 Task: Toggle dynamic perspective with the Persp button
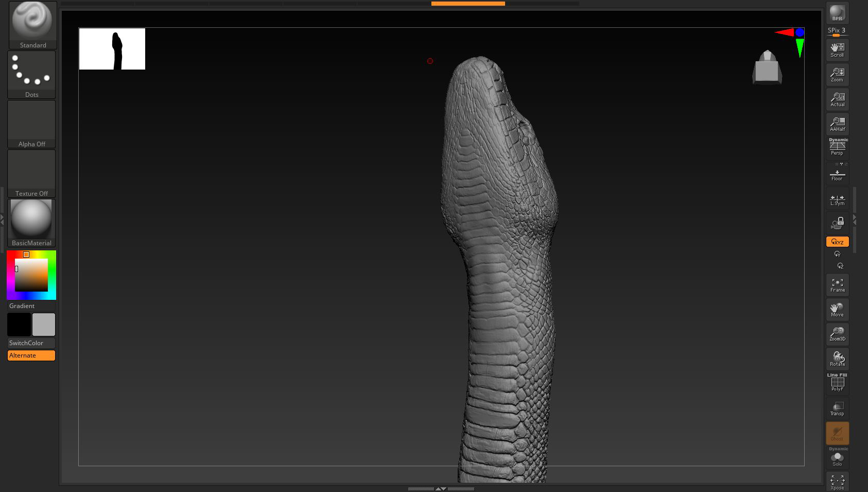(837, 147)
